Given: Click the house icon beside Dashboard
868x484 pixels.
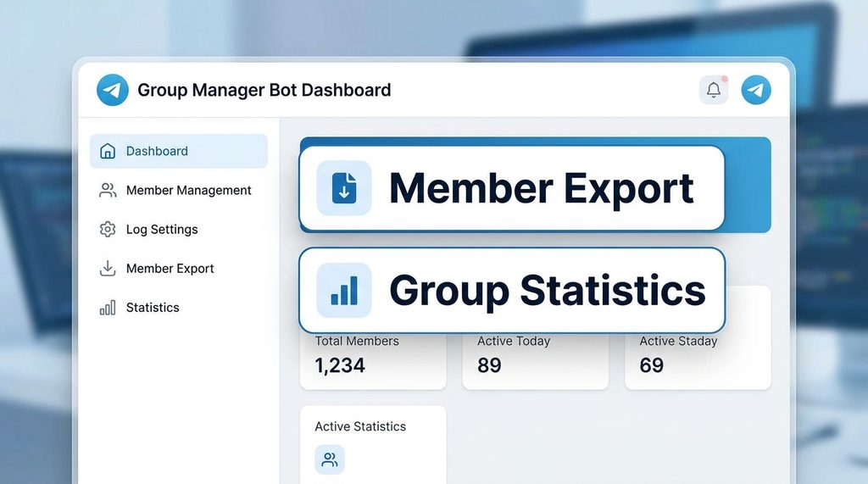Looking at the screenshot, I should click(108, 152).
